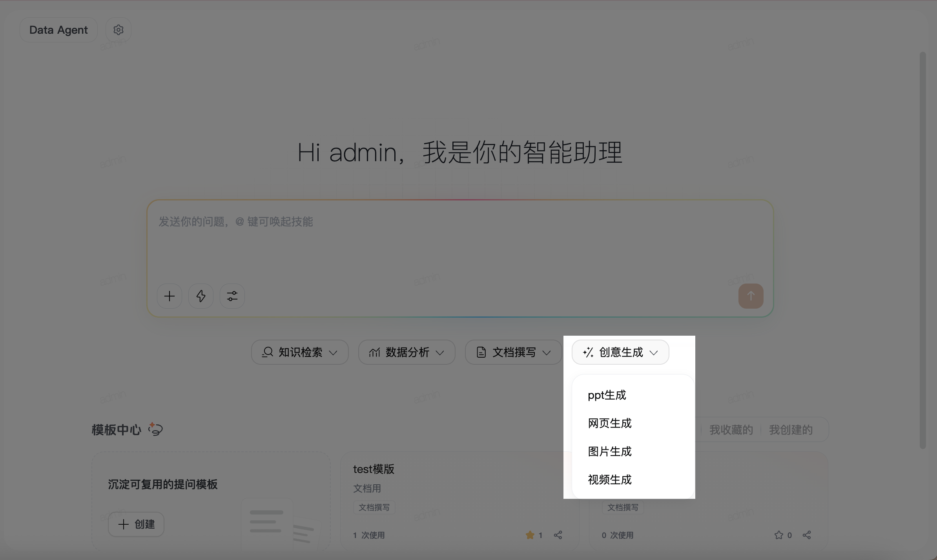Click the plus attachment icon in input box
This screenshot has width=937, height=560.
(x=170, y=296)
